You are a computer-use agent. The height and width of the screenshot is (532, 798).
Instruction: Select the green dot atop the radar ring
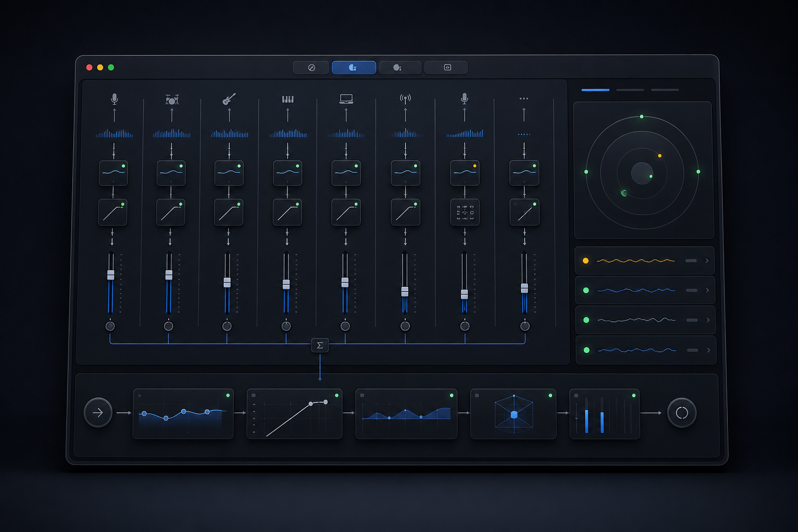tap(642, 116)
